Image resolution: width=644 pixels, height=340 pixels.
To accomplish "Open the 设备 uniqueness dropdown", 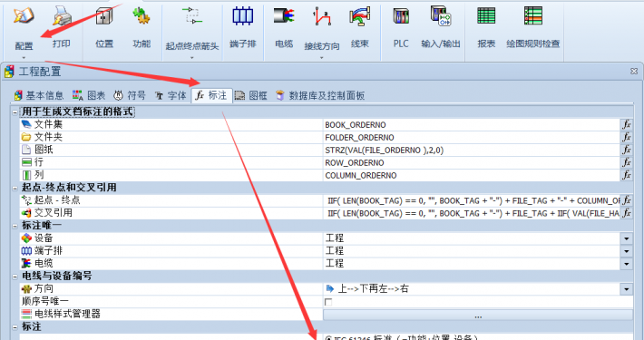I will (x=627, y=238).
